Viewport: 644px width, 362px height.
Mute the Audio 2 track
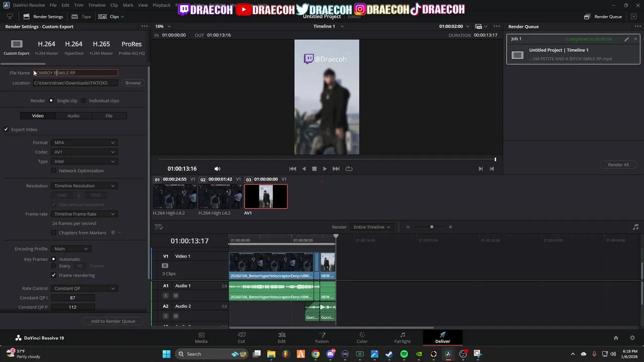click(176, 316)
